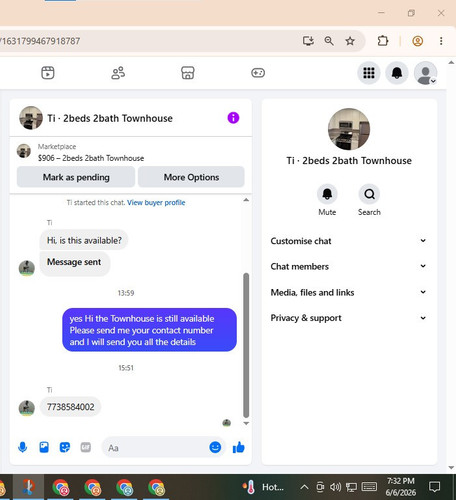Click the purple conversation info icon
The image size is (456, 500).
pos(233,118)
